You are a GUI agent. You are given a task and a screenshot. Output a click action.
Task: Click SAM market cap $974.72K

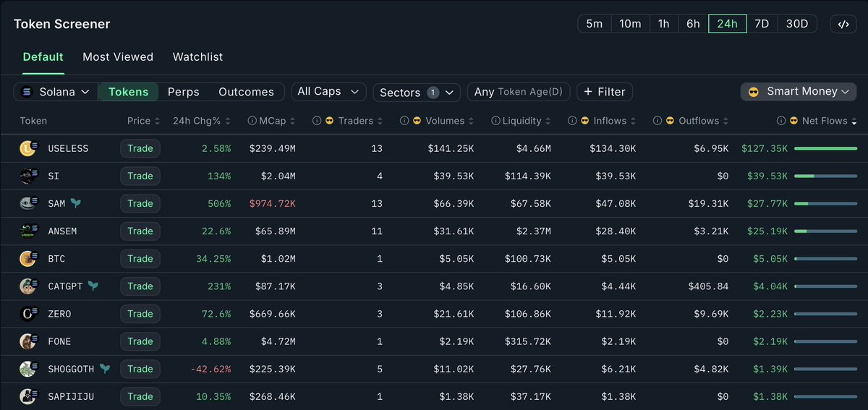[272, 203]
